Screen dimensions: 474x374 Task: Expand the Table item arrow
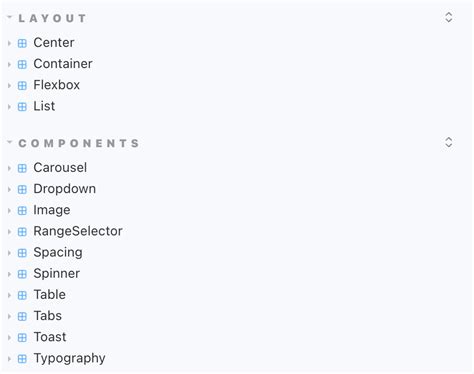tap(9, 295)
